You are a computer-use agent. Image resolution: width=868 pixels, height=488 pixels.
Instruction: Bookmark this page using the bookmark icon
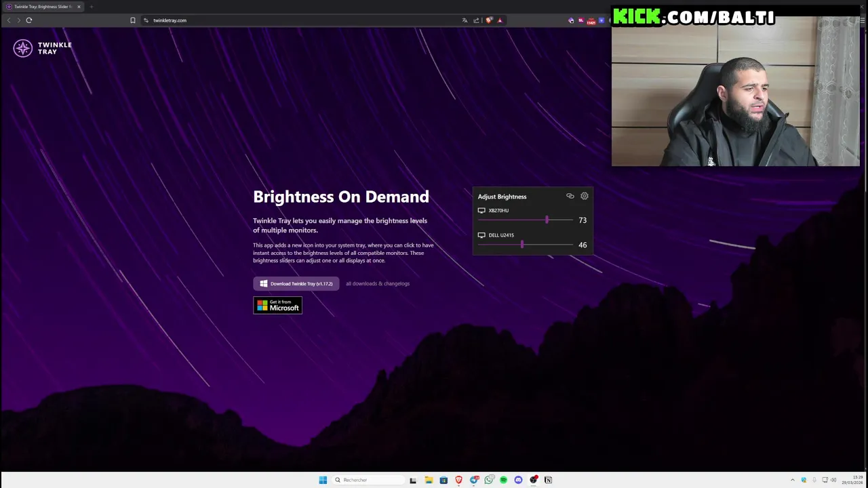[x=133, y=20]
